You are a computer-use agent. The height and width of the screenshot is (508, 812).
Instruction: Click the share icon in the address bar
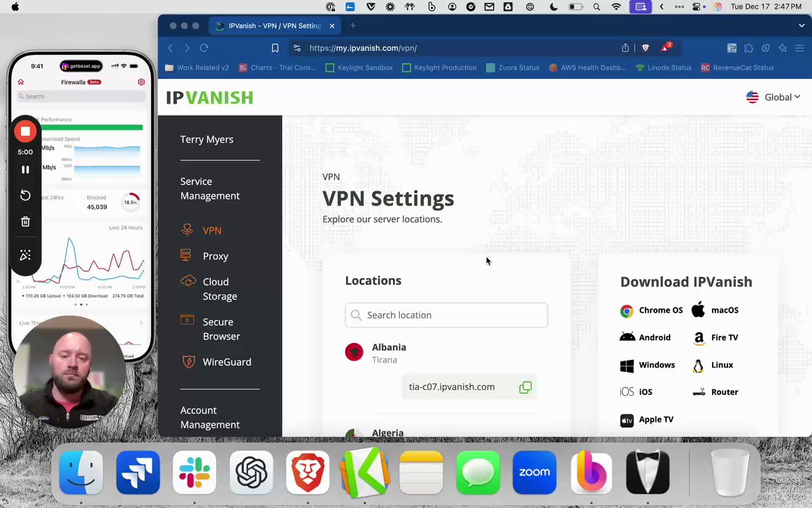pos(625,48)
